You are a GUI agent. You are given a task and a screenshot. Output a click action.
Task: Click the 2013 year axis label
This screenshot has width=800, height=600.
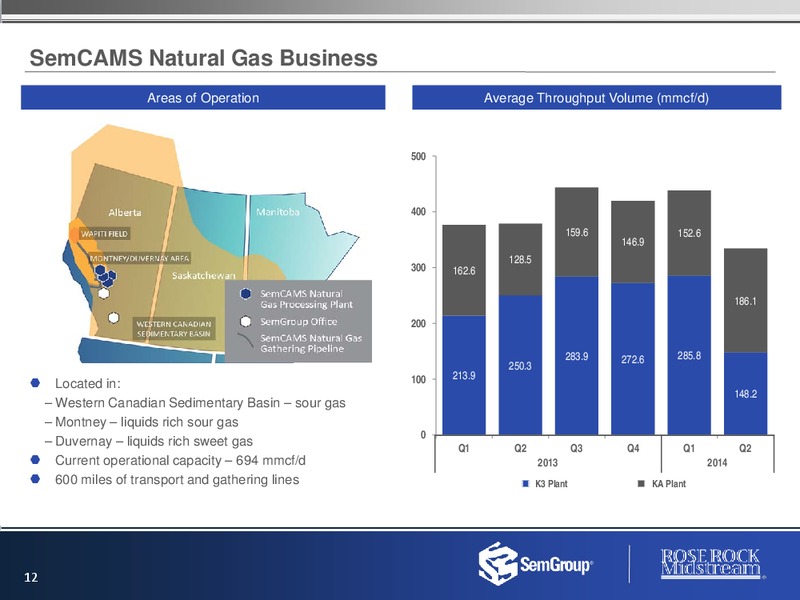(547, 463)
